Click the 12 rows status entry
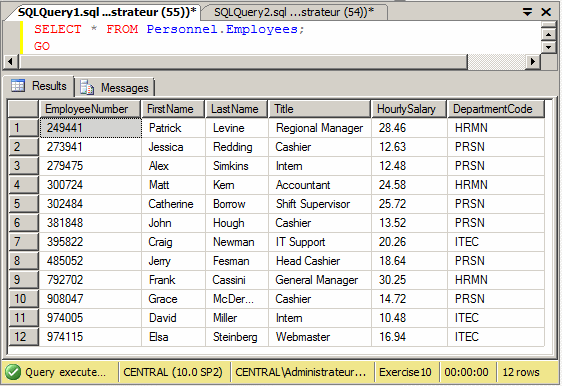This screenshot has height=386, width=562. 521,372
